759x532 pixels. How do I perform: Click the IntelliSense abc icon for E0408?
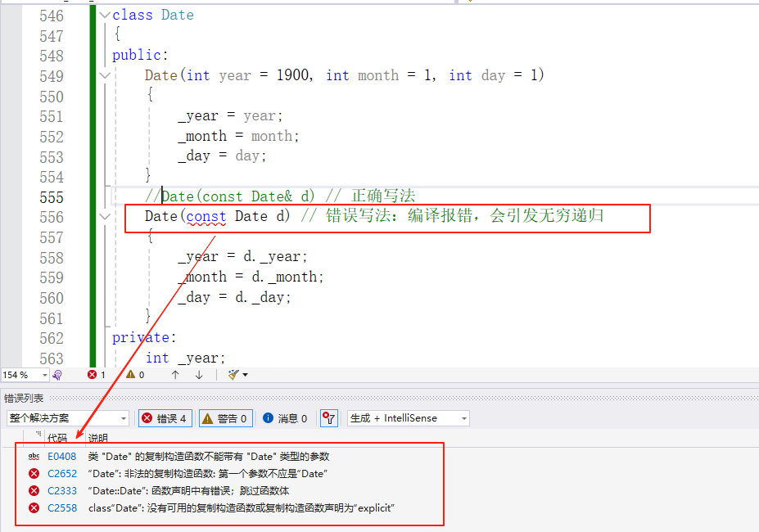34,457
